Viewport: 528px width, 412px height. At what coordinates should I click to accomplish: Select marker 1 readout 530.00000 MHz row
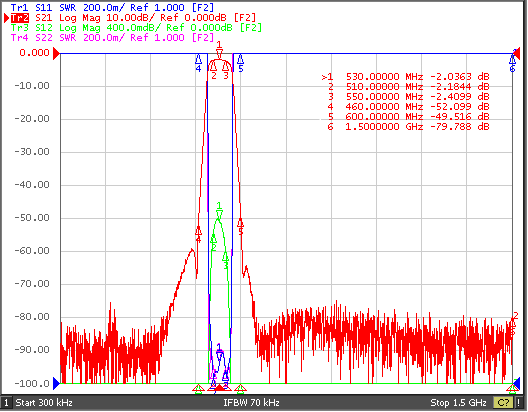tap(405, 77)
